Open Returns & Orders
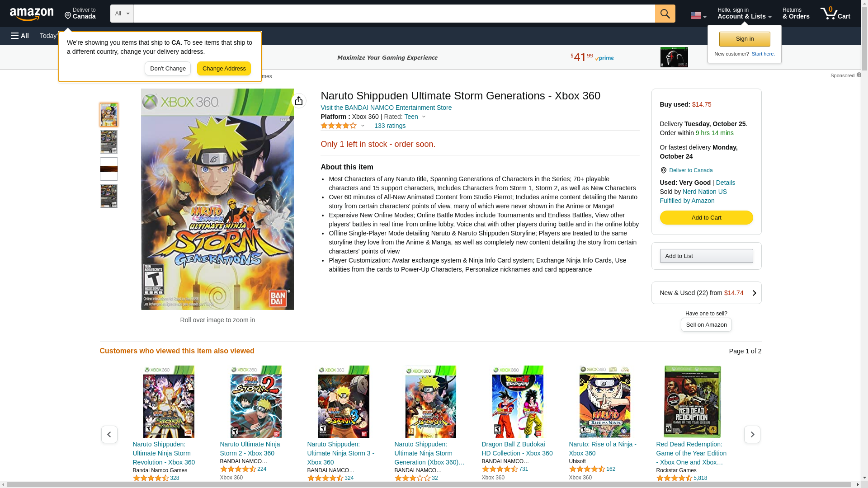Image resolution: width=868 pixels, height=488 pixels. (795, 14)
